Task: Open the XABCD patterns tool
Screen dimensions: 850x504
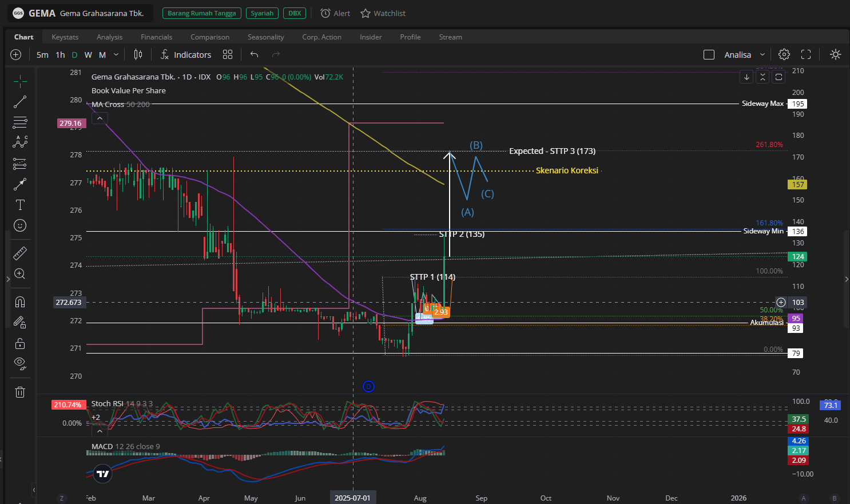Action: [20, 142]
